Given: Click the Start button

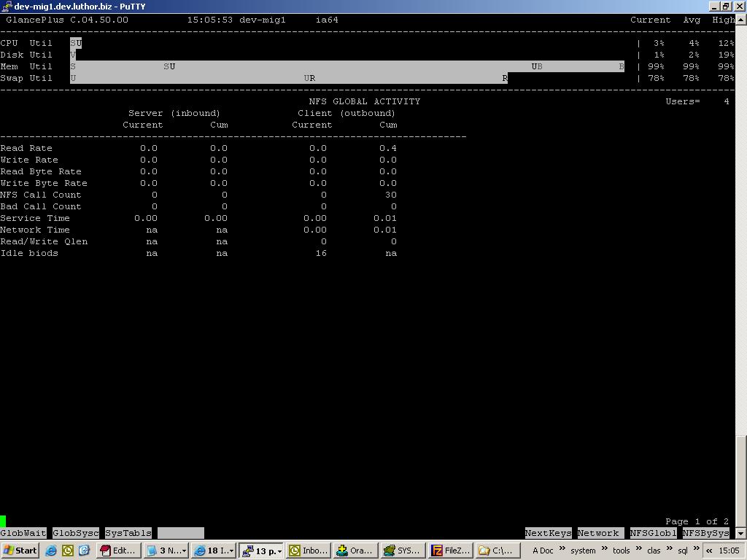Looking at the screenshot, I should [x=20, y=551].
